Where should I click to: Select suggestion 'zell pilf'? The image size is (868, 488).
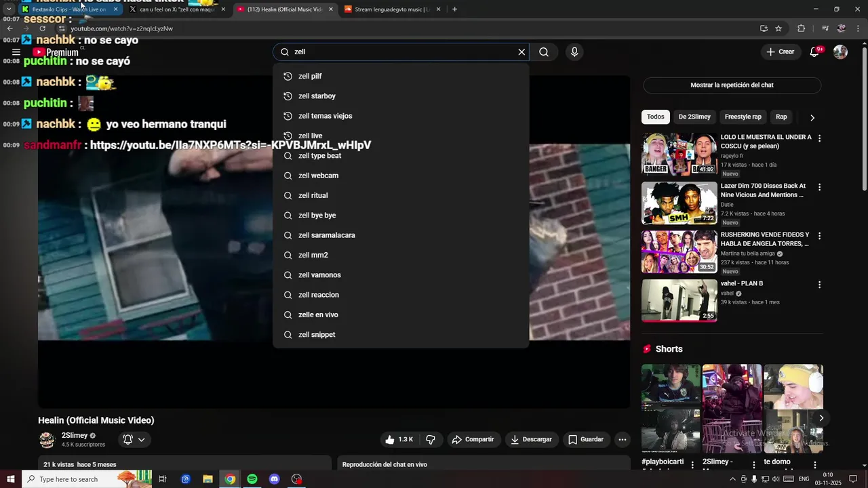click(x=401, y=77)
